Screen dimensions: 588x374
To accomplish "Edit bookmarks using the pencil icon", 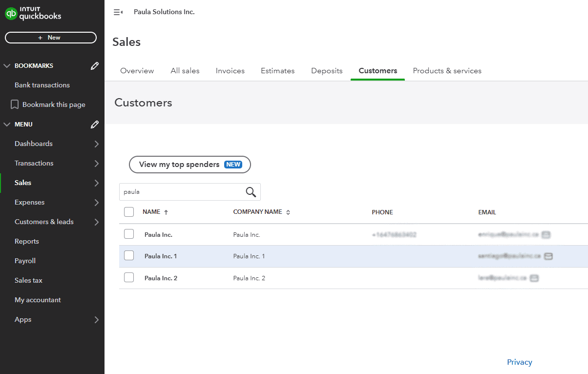I will (94, 65).
